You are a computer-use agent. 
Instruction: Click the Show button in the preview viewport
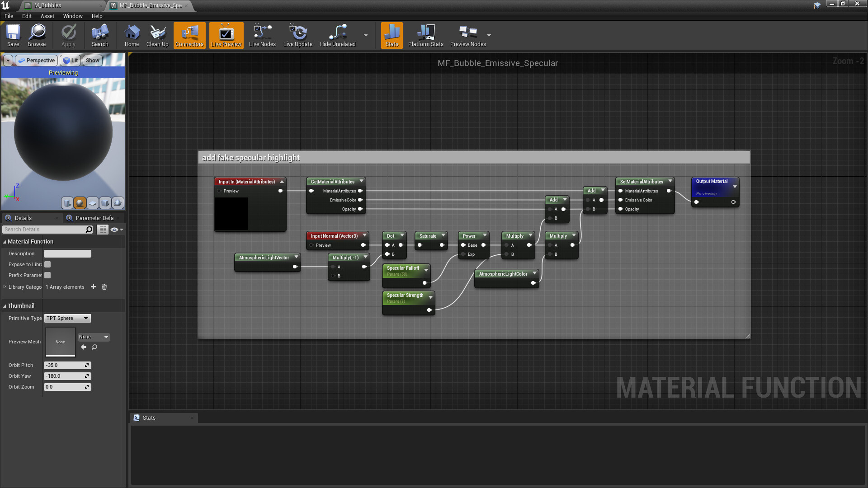coord(92,60)
